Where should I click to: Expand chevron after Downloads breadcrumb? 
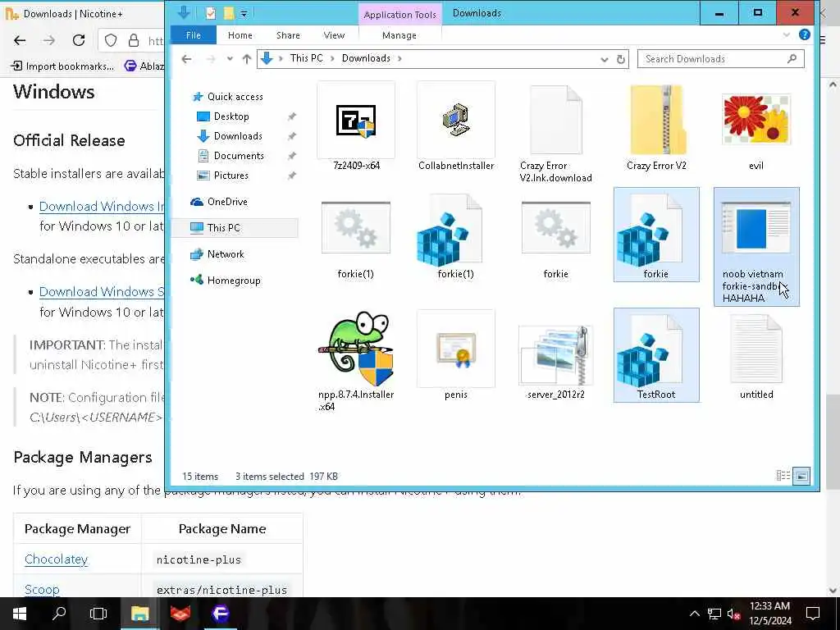[399, 58]
